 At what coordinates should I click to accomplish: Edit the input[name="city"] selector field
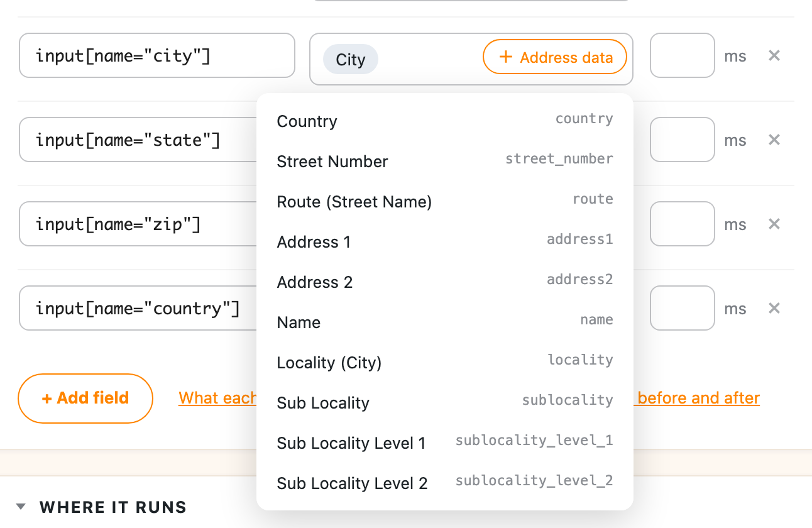[157, 55]
